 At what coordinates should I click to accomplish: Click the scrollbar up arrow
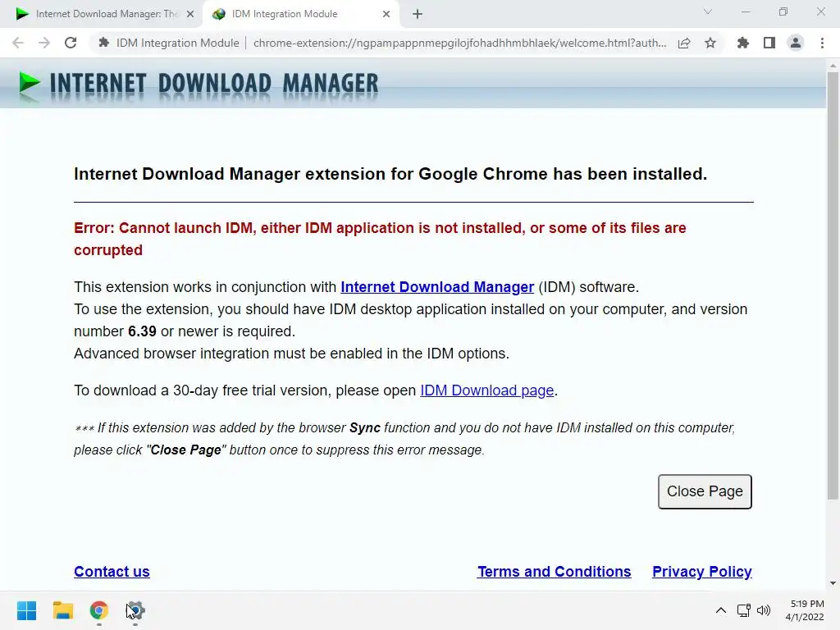833,66
